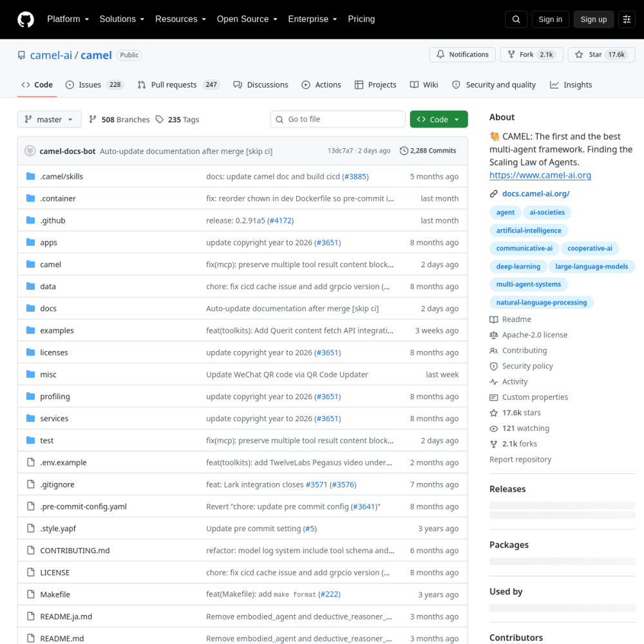
Task: Open the 2,288 Commits link
Action: click(x=428, y=151)
